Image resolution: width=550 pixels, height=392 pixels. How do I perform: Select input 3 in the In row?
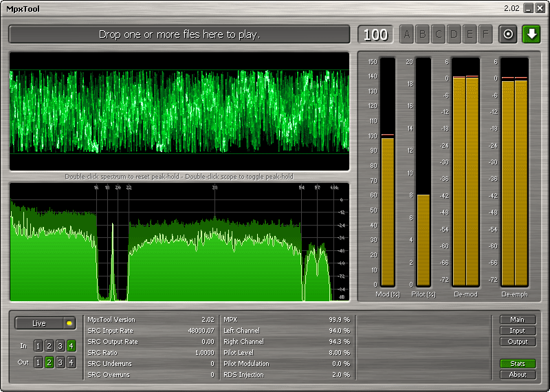coord(60,346)
